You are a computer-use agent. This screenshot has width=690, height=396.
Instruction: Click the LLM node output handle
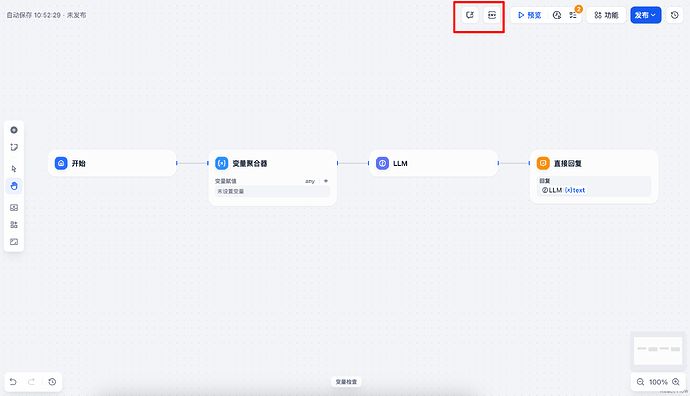coord(498,163)
